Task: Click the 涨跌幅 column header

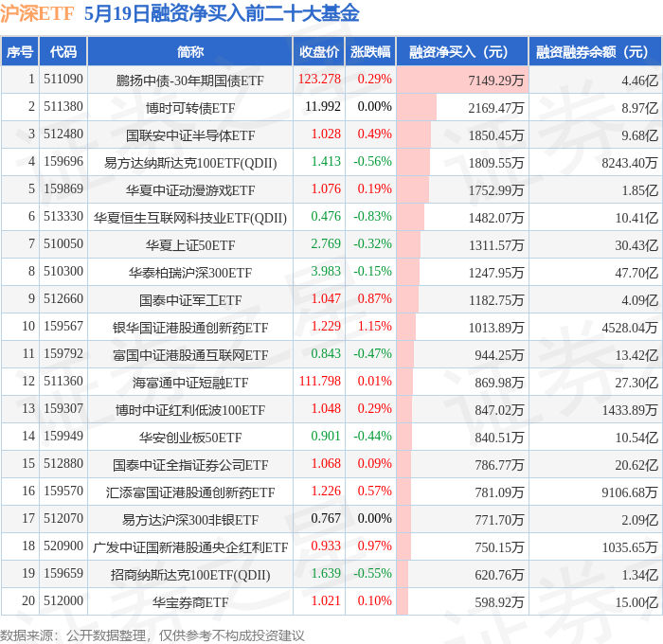Action: [370, 51]
